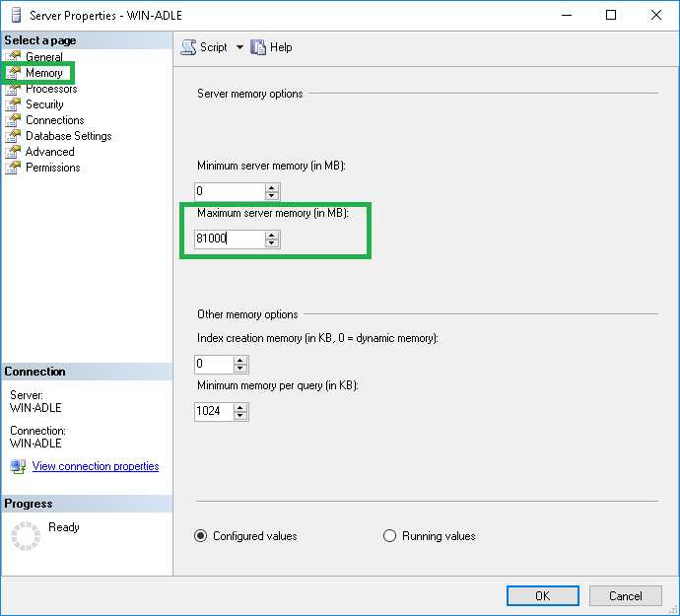Click the Minimum server memory input field

[230, 191]
